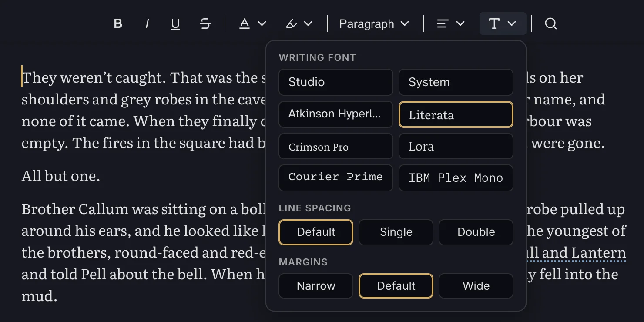Expand the highlight color dropdown arrow
Viewport: 644px width, 322px height.
[x=308, y=23]
